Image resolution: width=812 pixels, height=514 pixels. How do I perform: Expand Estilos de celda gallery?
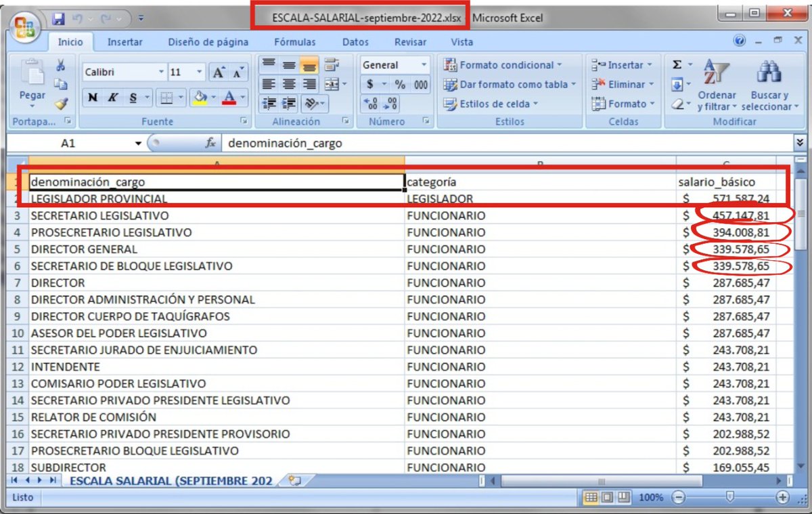(x=491, y=104)
